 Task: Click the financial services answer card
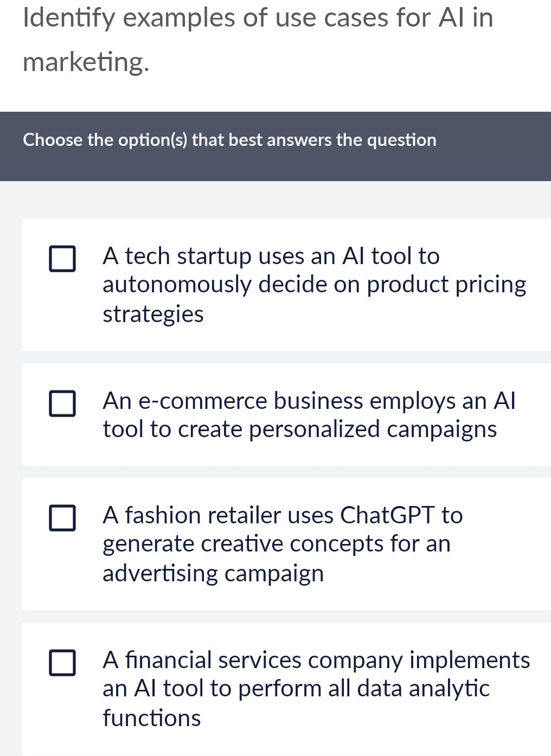tap(286, 689)
